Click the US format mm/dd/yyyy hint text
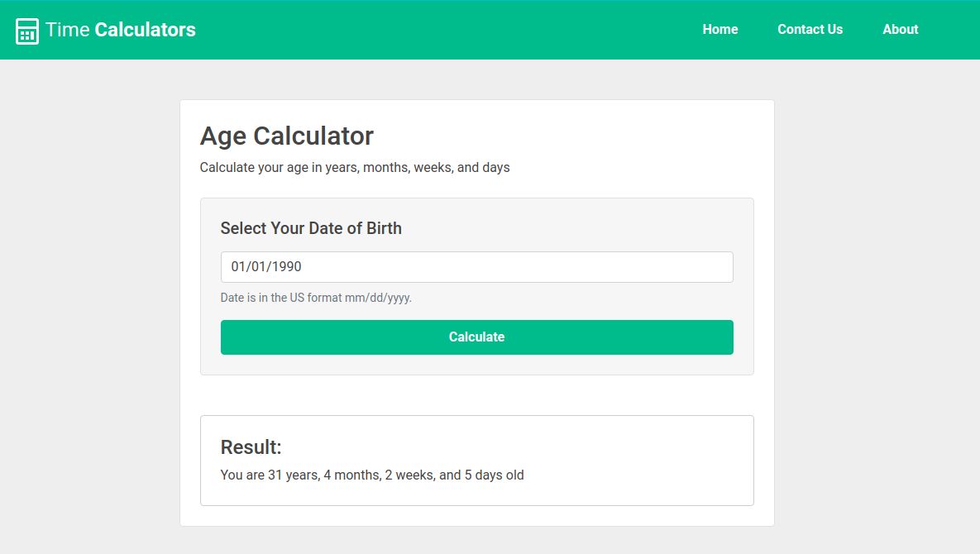The height and width of the screenshot is (554, 980). [316, 298]
